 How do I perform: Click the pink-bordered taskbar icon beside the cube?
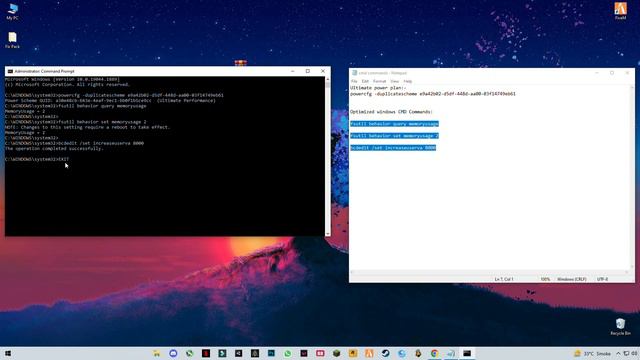(320, 353)
